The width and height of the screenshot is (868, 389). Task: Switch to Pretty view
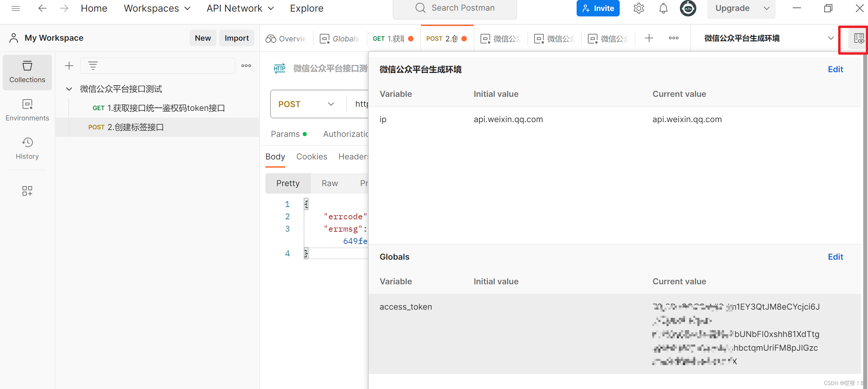(288, 183)
